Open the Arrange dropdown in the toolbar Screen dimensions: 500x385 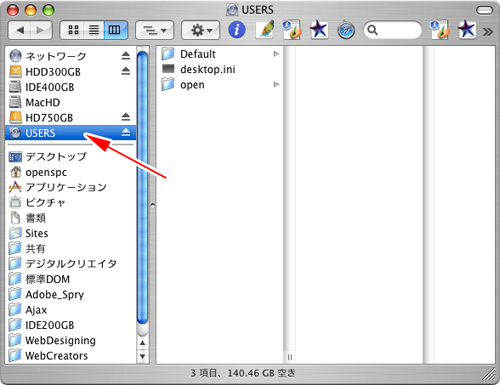click(155, 30)
